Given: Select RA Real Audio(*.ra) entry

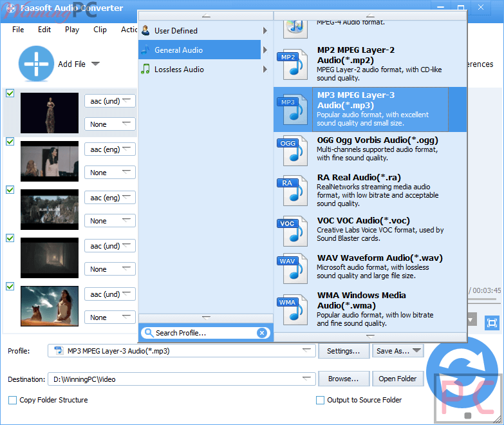Looking at the screenshot, I should (x=370, y=191).
